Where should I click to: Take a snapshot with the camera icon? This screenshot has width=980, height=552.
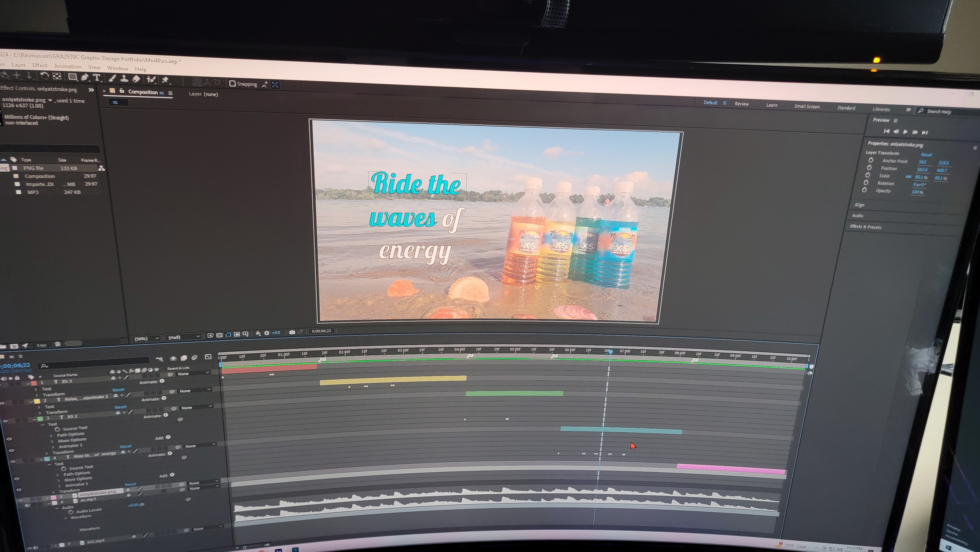pos(292,332)
